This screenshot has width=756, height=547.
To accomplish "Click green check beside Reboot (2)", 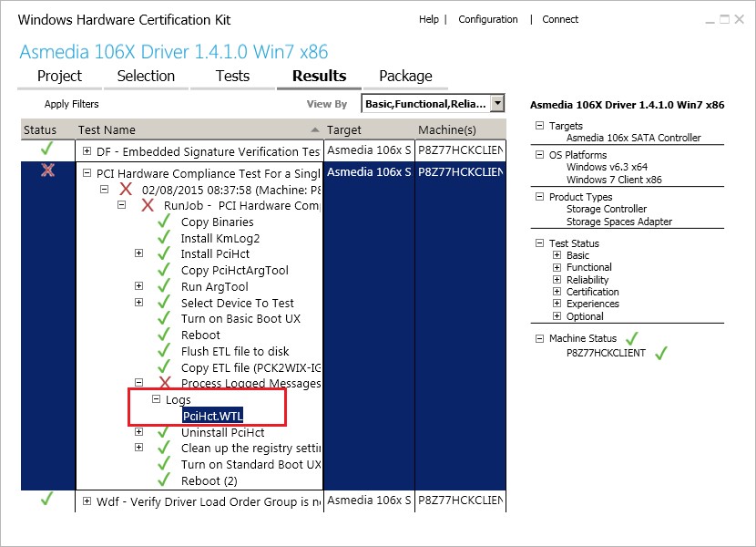I will (x=164, y=480).
